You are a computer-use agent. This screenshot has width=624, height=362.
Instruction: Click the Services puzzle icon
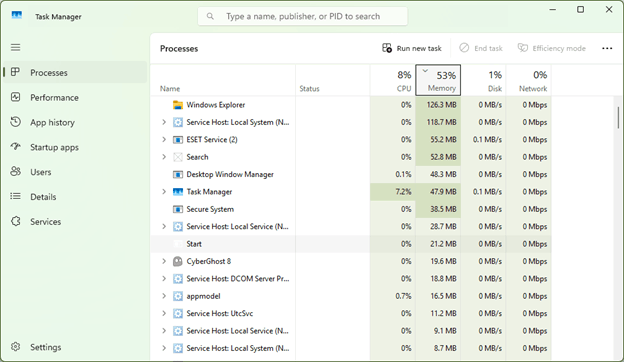pyautogui.click(x=16, y=221)
